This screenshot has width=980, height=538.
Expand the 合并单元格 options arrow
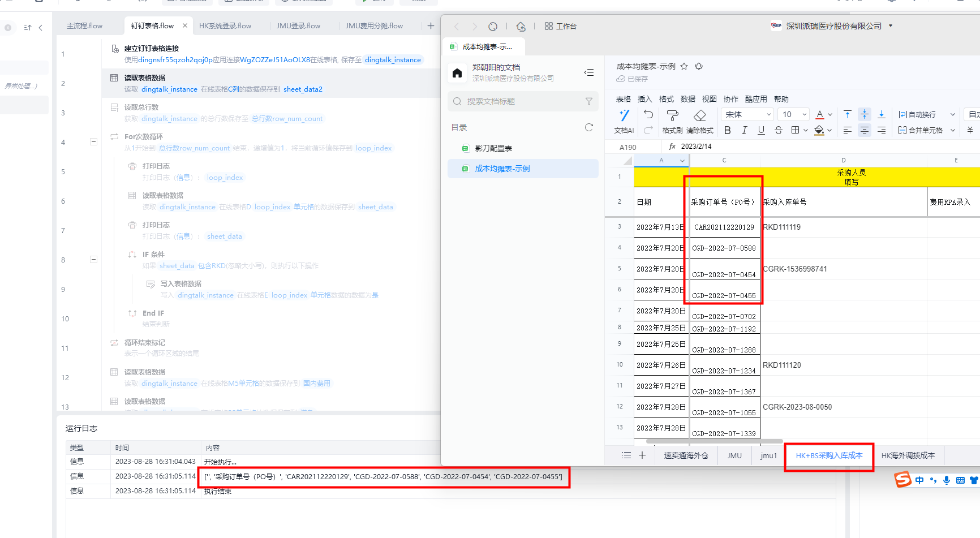point(953,130)
